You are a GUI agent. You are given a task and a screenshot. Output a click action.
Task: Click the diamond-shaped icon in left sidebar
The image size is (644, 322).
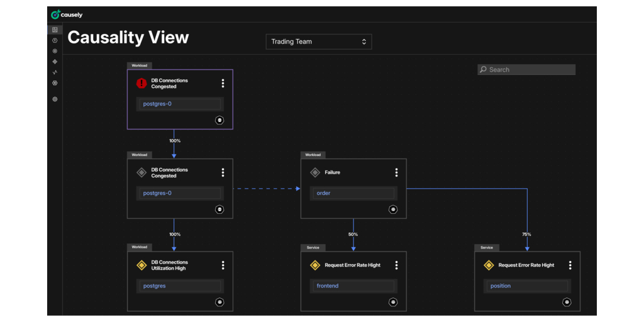tap(55, 62)
